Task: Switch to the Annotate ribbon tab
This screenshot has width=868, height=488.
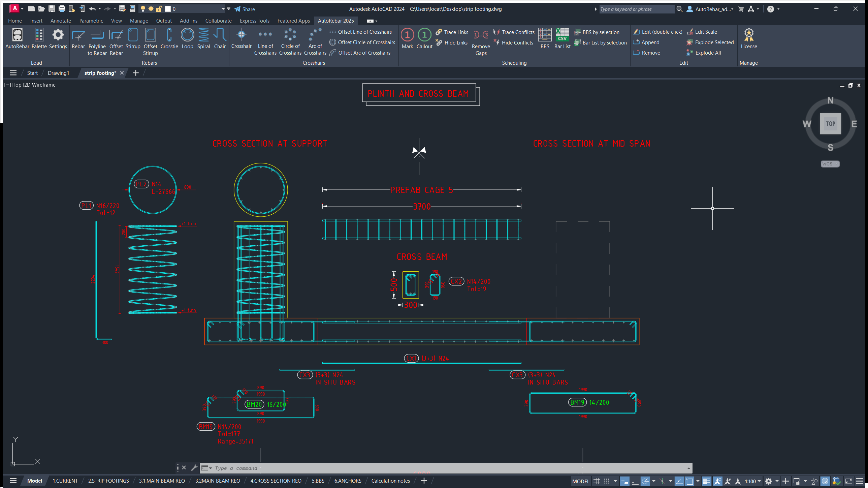Action: tap(61, 21)
